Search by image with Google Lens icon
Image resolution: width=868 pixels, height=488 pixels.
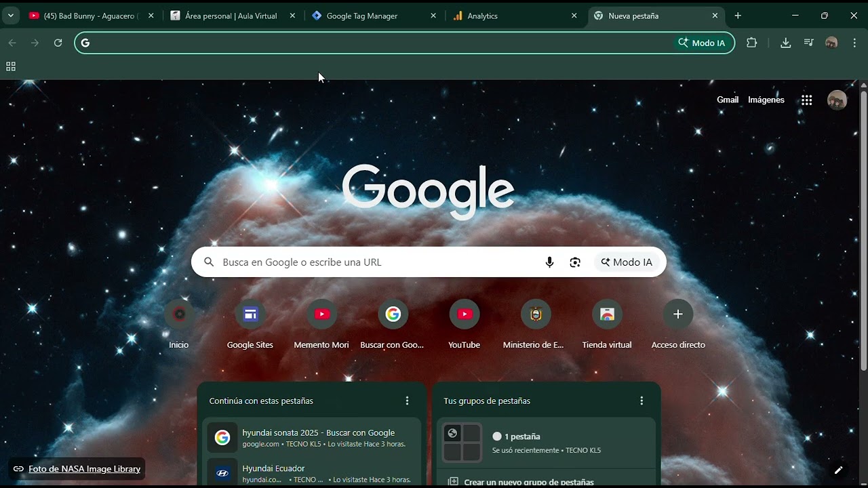pos(575,262)
